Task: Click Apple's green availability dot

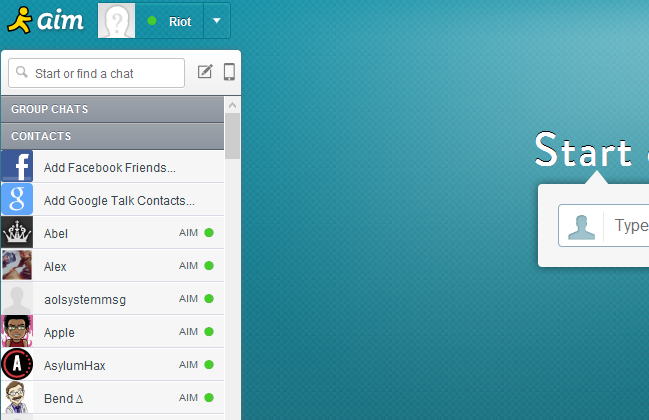Action: pos(209,331)
